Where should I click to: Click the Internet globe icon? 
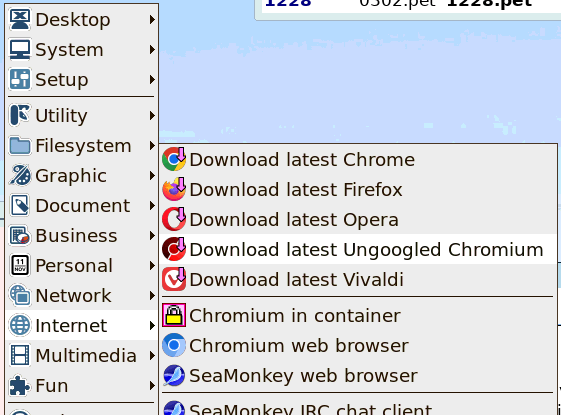click(20, 325)
